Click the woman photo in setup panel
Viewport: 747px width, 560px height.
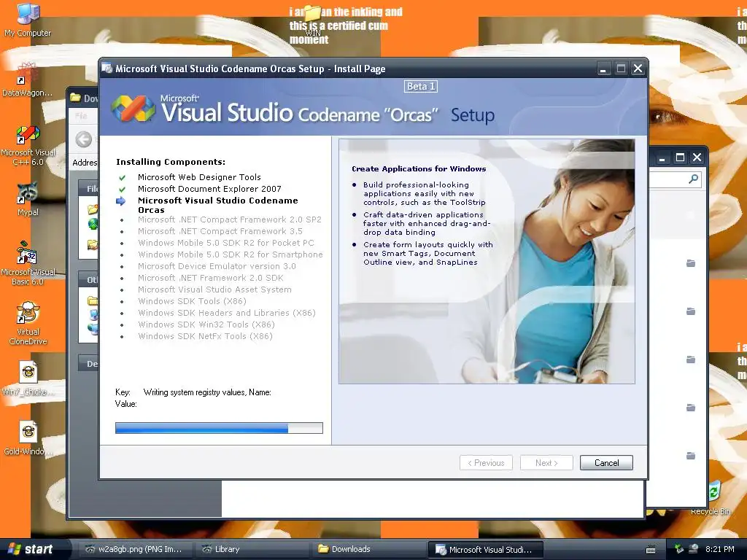(487, 262)
